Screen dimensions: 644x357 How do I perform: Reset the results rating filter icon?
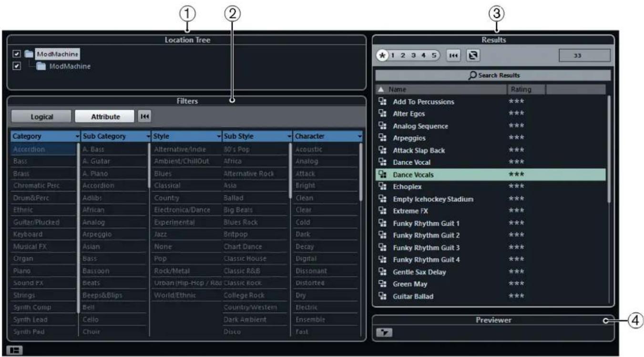click(x=452, y=55)
